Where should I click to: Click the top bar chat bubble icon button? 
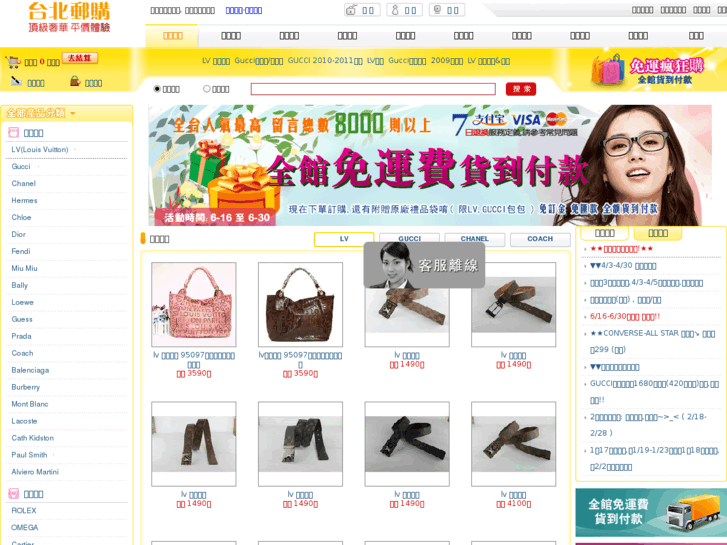[447, 10]
